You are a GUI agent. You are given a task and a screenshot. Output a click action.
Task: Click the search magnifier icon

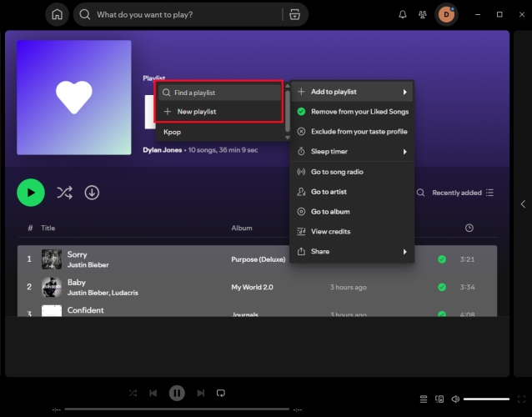coord(85,14)
